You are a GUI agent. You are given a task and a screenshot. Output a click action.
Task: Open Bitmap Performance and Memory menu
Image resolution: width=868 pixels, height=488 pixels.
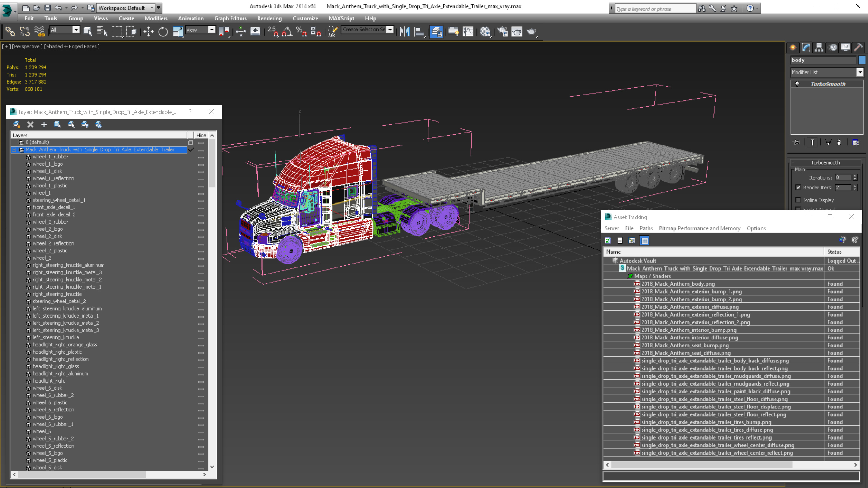[699, 228]
